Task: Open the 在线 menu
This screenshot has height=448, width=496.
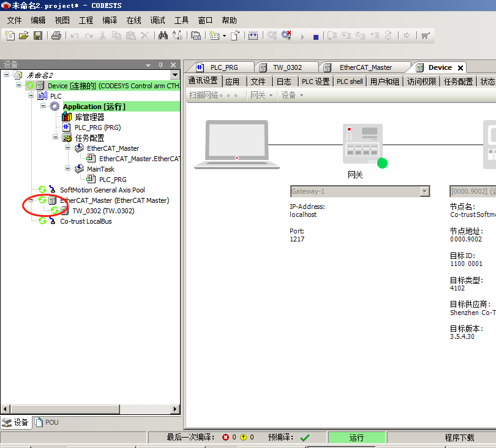Action: point(134,20)
